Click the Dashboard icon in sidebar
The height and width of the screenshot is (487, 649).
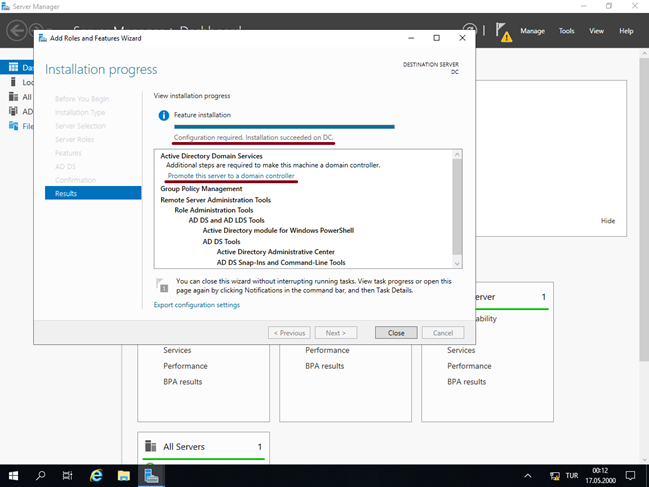[x=14, y=67]
